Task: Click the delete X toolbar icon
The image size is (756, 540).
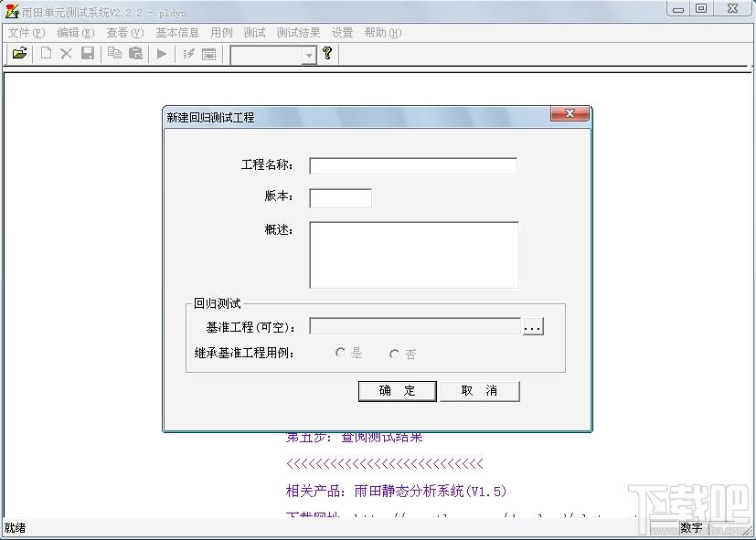Action: (x=66, y=54)
